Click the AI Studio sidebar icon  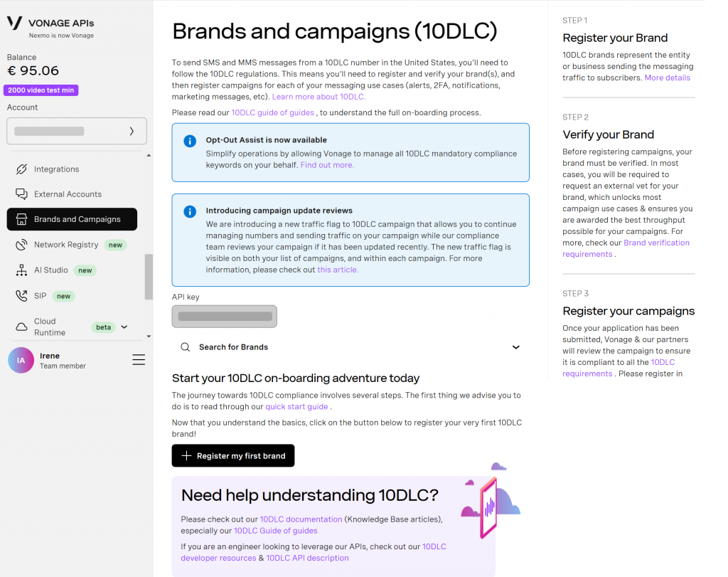click(x=21, y=270)
